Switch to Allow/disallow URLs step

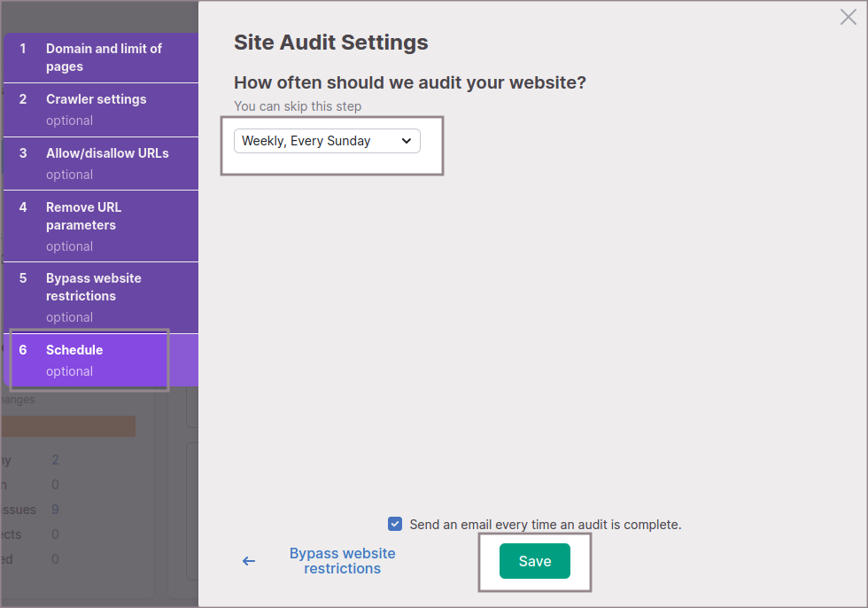[107, 153]
